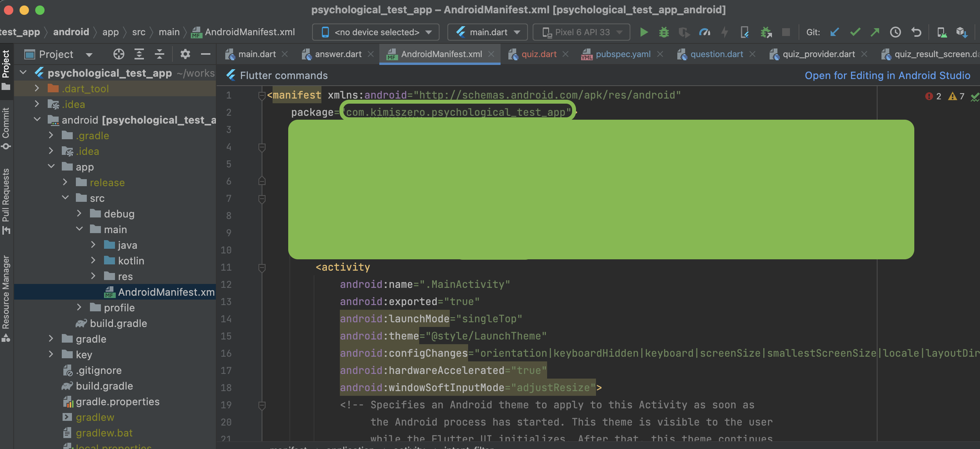The height and width of the screenshot is (449, 980).
Task: Switch to the answer.dart tab
Action: [x=338, y=54]
